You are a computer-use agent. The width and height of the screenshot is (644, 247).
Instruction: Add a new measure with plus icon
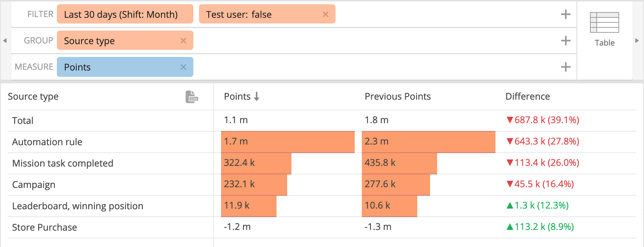(x=565, y=67)
